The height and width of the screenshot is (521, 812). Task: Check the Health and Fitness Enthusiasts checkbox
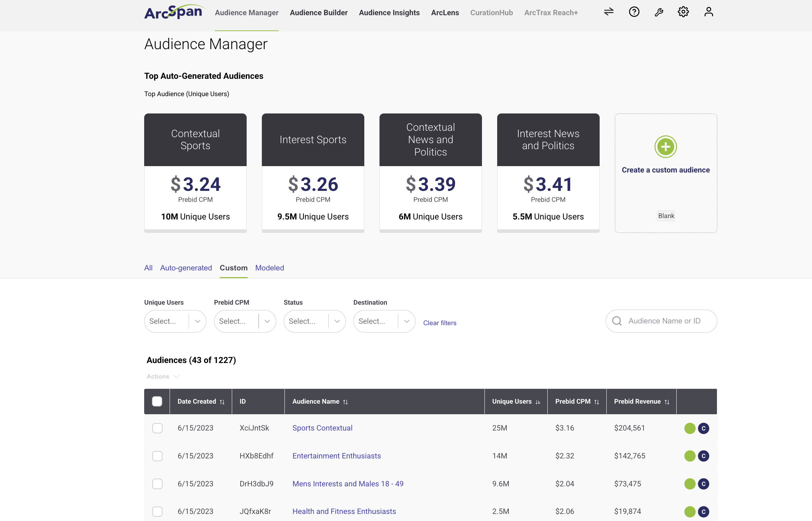pos(157,511)
